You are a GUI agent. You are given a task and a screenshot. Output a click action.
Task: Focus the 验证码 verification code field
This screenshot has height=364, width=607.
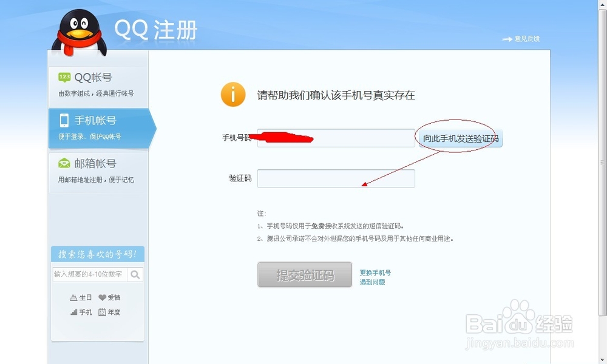[x=336, y=178]
